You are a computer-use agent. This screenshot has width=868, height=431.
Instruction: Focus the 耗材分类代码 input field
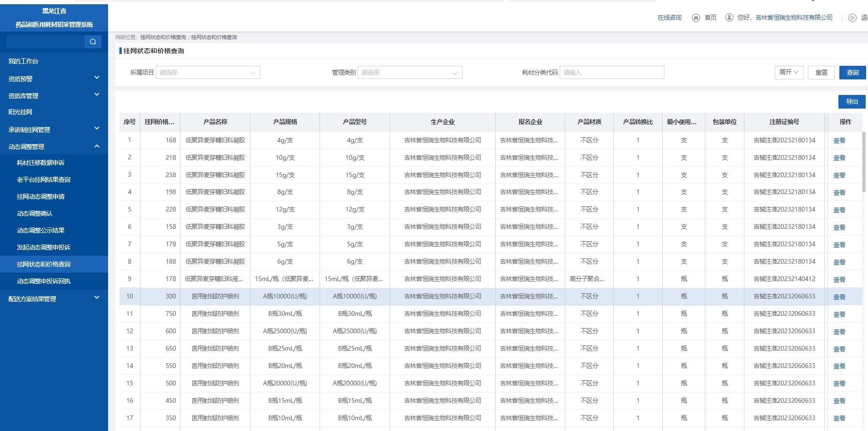point(612,72)
